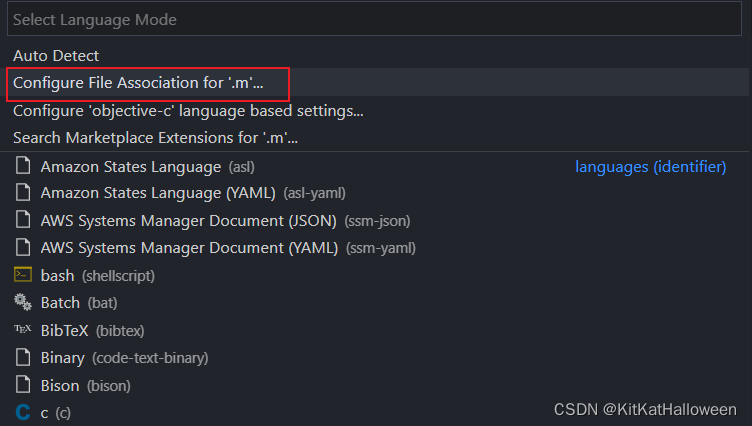Viewport: 752px width, 426px height.
Task: Click the Bison file icon
Action: (23, 384)
